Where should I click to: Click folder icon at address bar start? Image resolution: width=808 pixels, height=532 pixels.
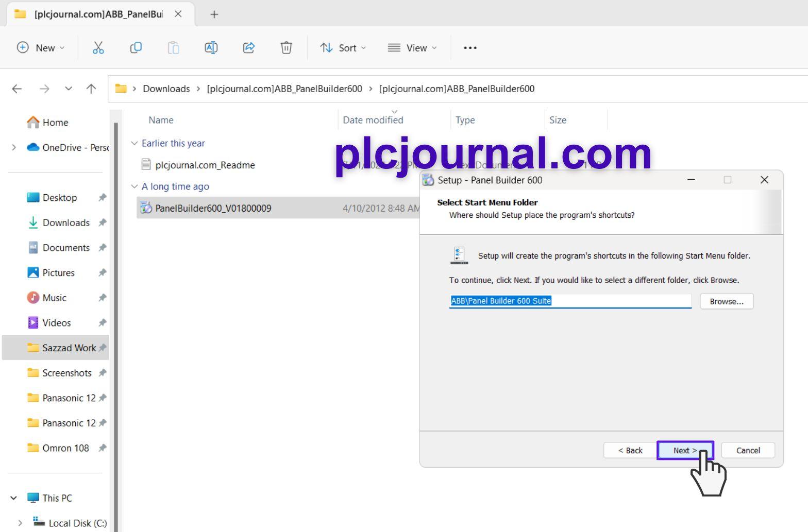(121, 89)
